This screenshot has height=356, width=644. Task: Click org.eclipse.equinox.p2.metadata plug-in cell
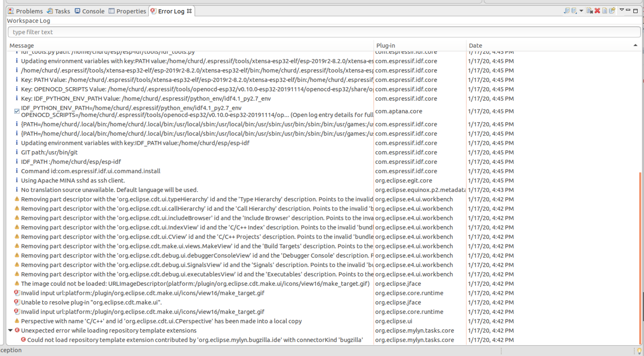click(x=420, y=190)
